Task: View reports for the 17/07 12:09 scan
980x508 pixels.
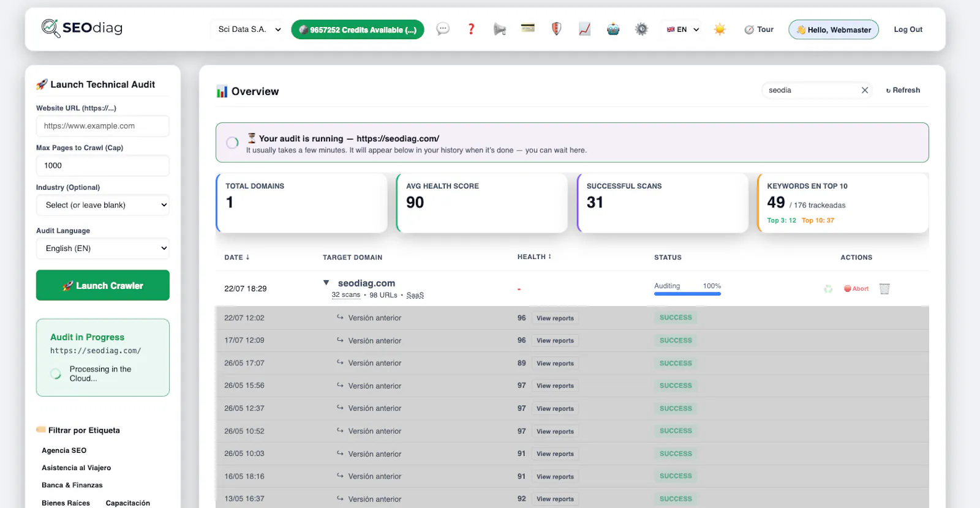Action: (555, 341)
